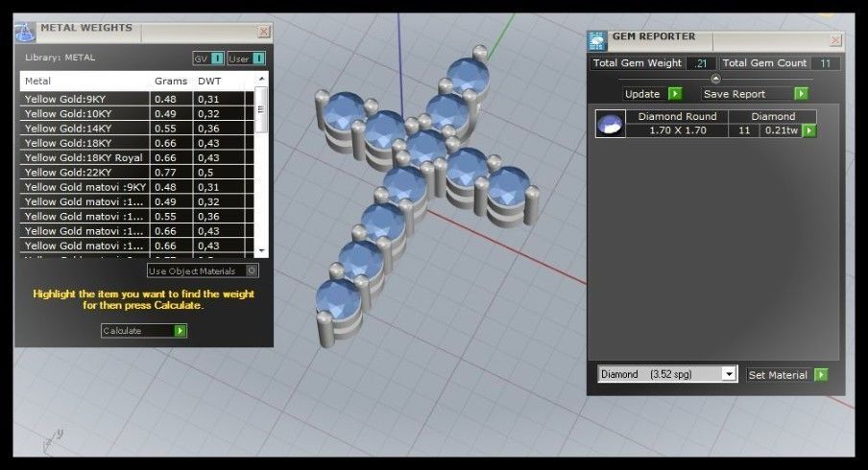Screen dimensions: 868x470
Task: Toggle the User library switch
Action: (x=247, y=59)
